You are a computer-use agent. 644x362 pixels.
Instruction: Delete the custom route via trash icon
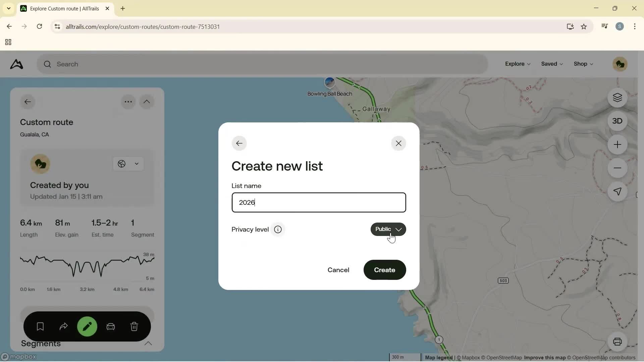(134, 326)
